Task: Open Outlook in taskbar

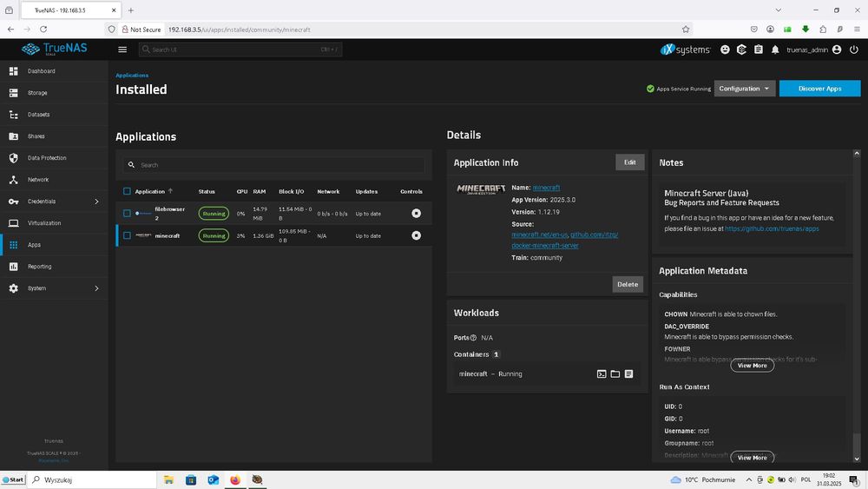Action: (x=214, y=479)
